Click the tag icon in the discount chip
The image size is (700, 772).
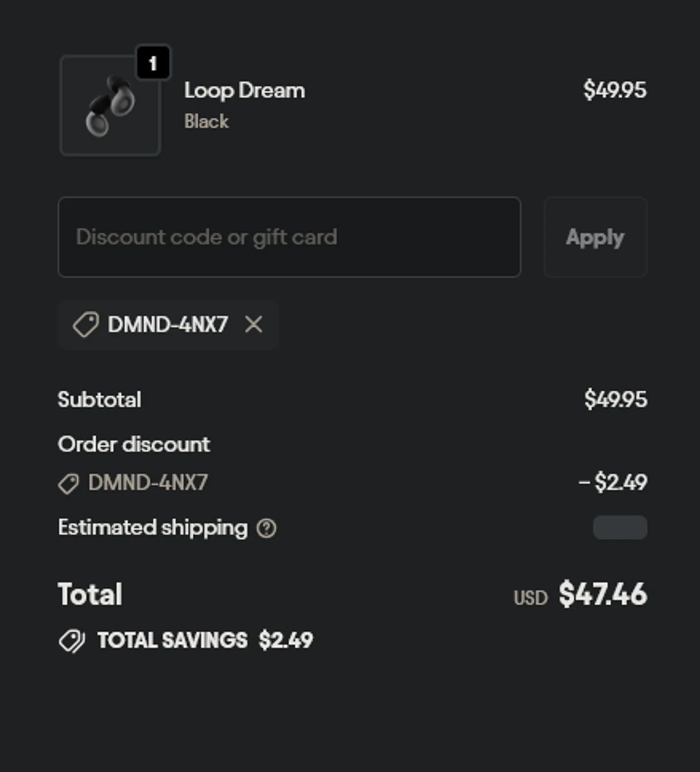click(85, 325)
